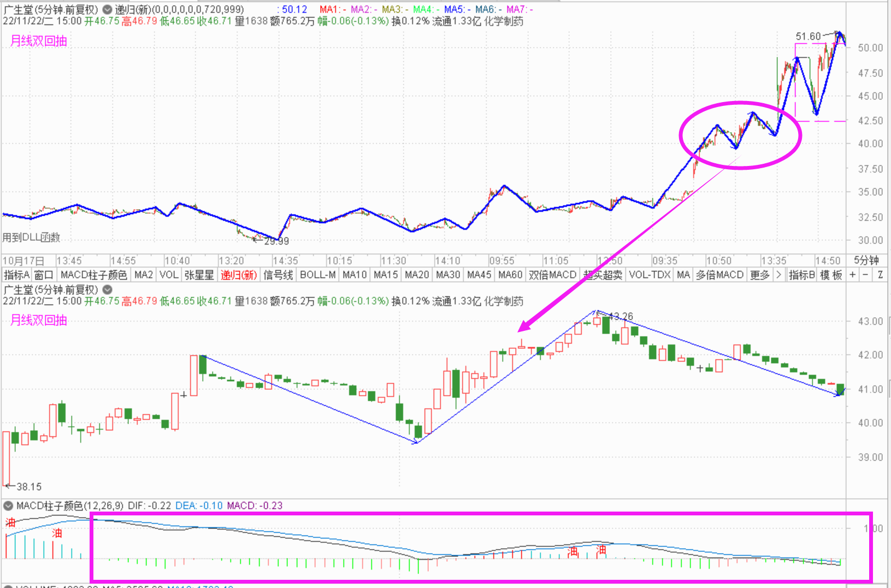Click the 月线双回抽 label in lower chart
This screenshot has height=588, width=891.
(39, 320)
